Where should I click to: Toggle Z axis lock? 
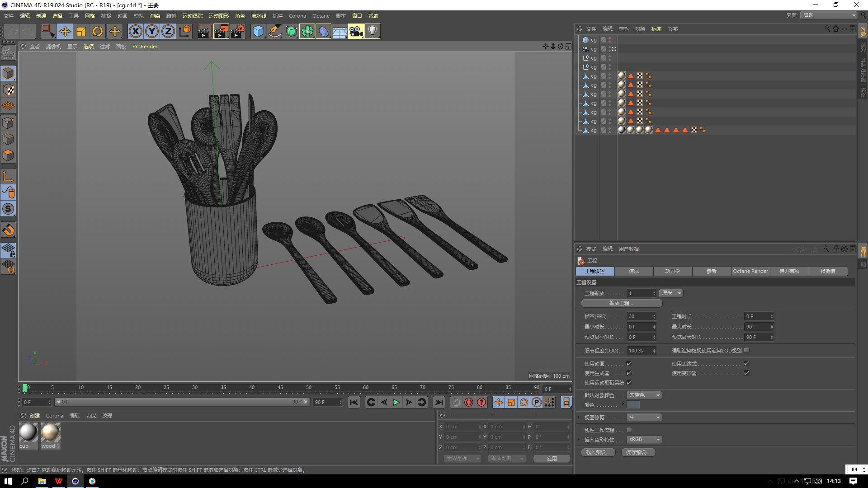tap(168, 32)
